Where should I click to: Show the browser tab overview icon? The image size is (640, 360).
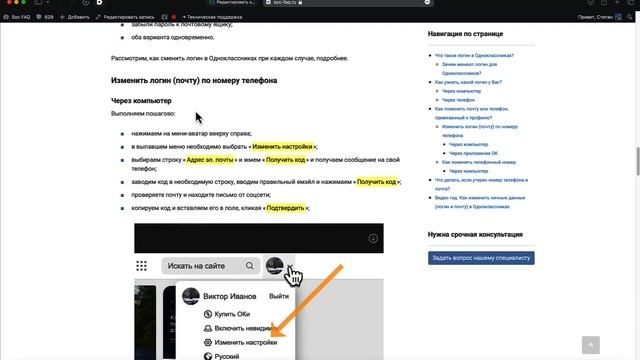coord(630,2)
